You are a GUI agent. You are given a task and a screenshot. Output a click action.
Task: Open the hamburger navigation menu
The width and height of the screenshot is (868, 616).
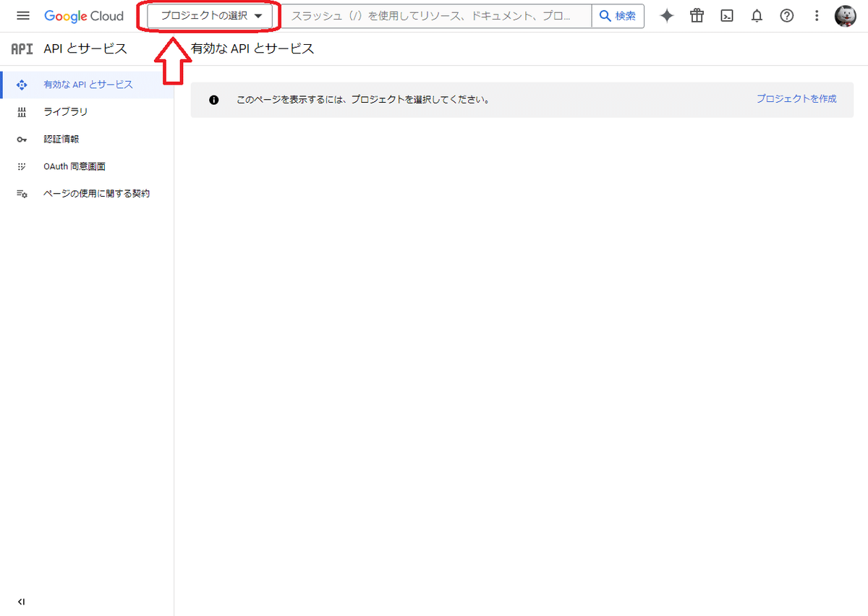coord(23,16)
